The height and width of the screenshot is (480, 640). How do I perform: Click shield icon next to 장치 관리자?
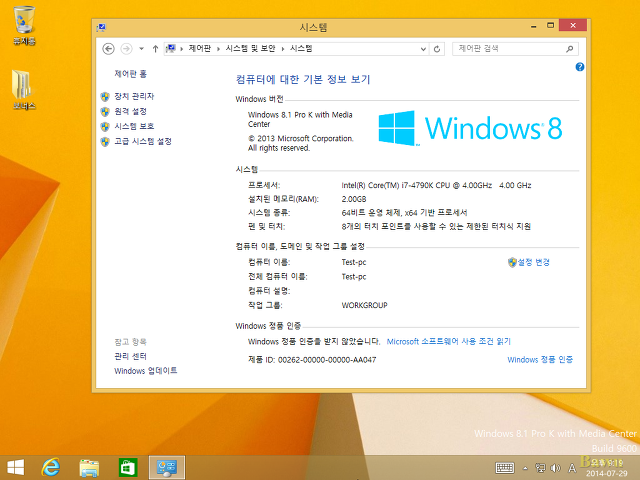(x=105, y=97)
